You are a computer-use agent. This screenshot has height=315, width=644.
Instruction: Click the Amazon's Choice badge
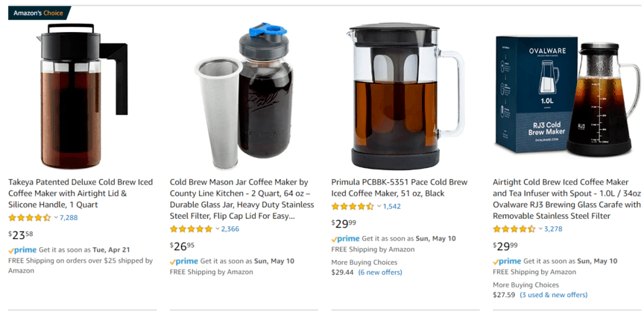click(38, 13)
